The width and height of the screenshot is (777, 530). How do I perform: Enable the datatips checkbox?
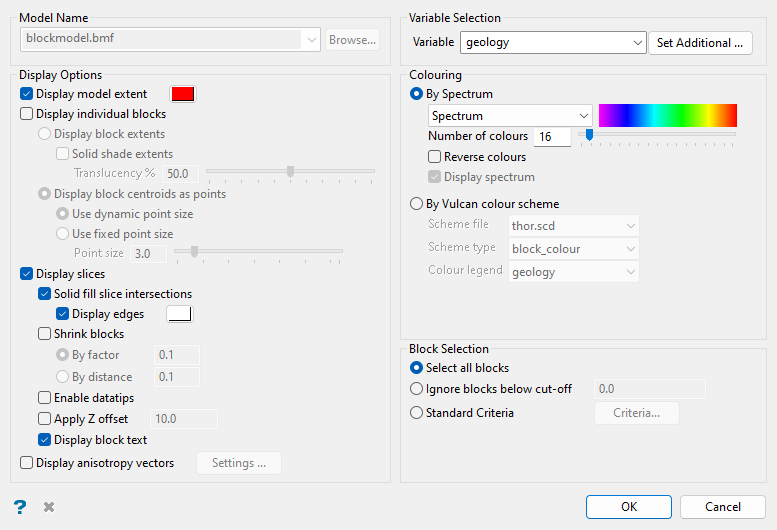tap(45, 398)
